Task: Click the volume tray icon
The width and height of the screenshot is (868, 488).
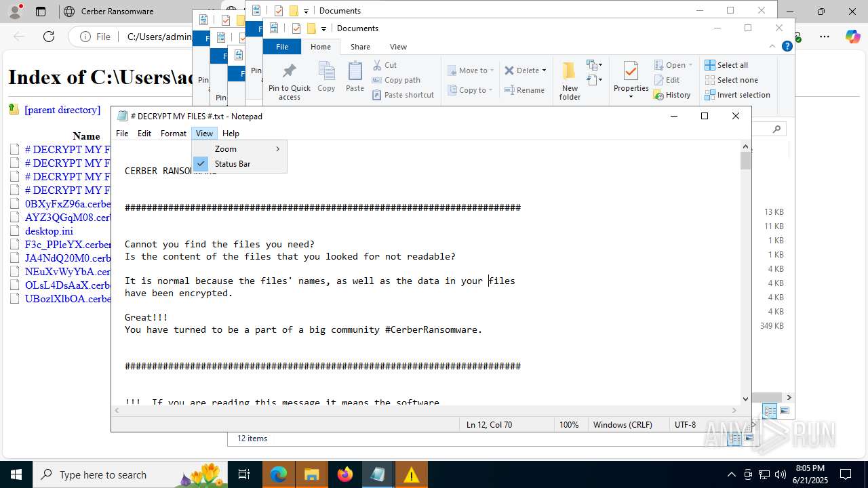Action: [x=781, y=474]
